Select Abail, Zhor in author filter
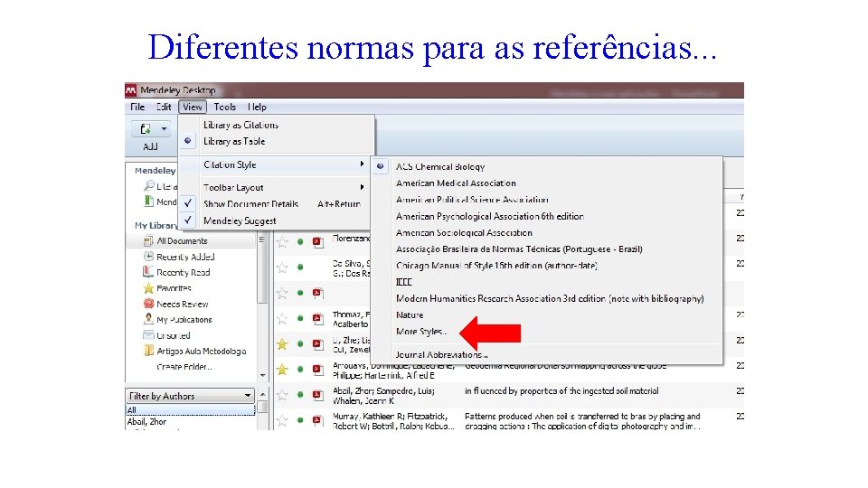The image size is (868, 488). click(146, 422)
